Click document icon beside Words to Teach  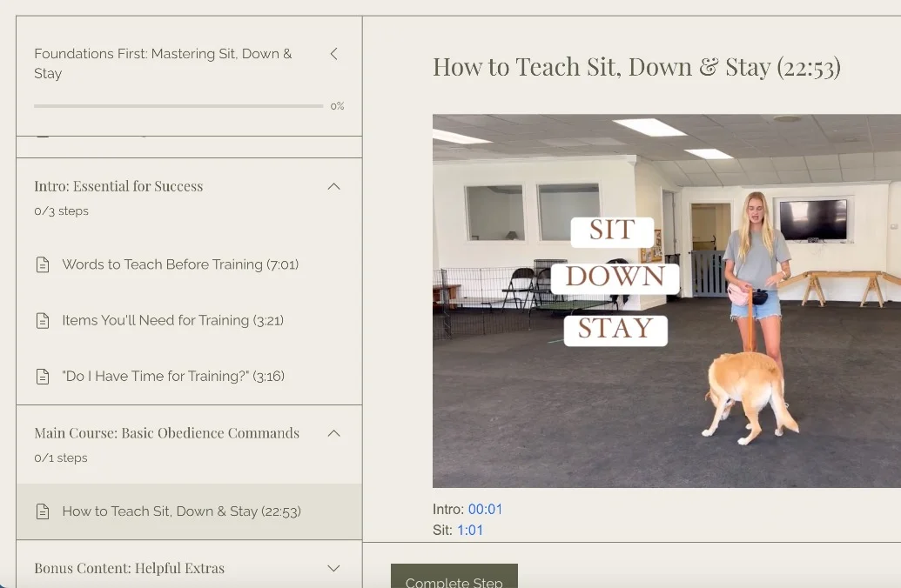tap(42, 264)
